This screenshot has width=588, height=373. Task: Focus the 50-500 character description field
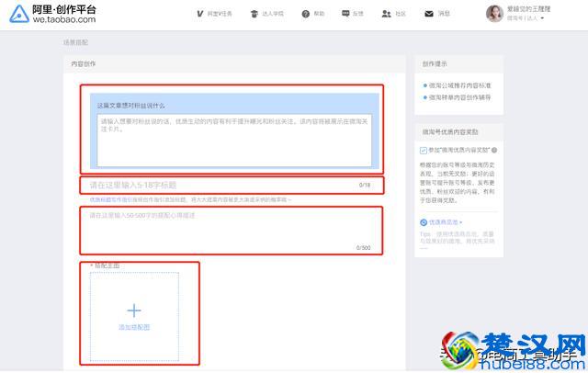(232, 231)
